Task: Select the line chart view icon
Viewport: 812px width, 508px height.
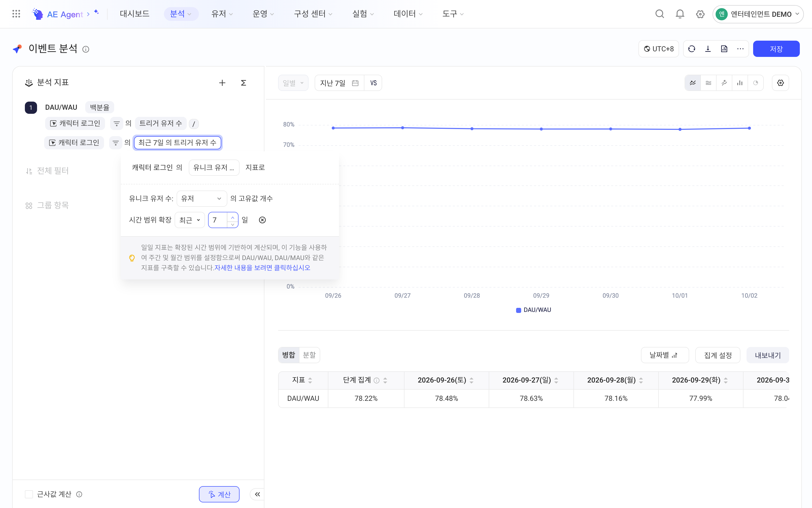Action: [692, 83]
